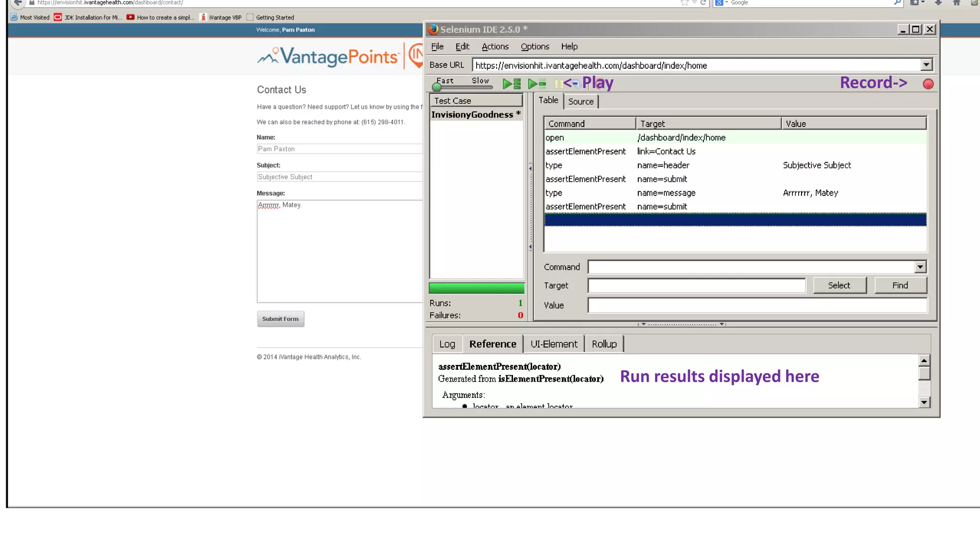980x551 pixels.
Task: Open the UI-Element tab
Action: pyautogui.click(x=554, y=344)
